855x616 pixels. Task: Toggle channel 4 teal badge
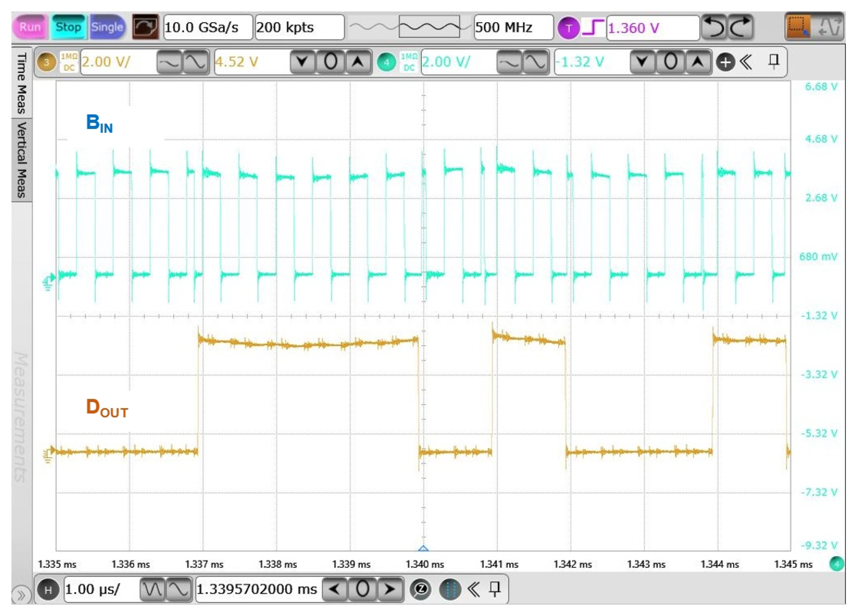pos(386,62)
